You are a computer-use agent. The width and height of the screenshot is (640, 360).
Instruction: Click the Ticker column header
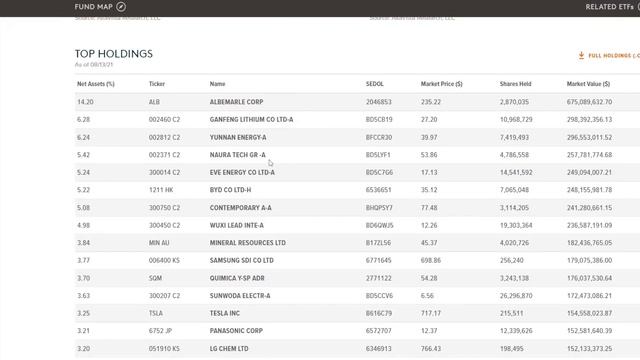(x=157, y=84)
